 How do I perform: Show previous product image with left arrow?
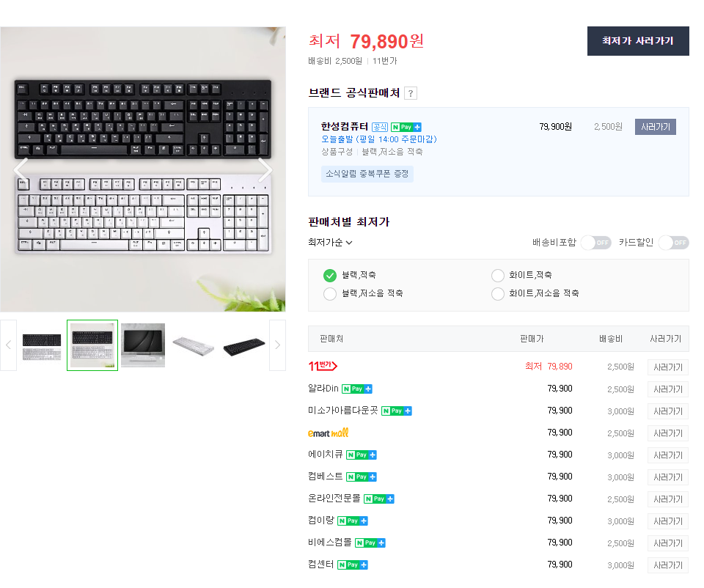point(21,169)
